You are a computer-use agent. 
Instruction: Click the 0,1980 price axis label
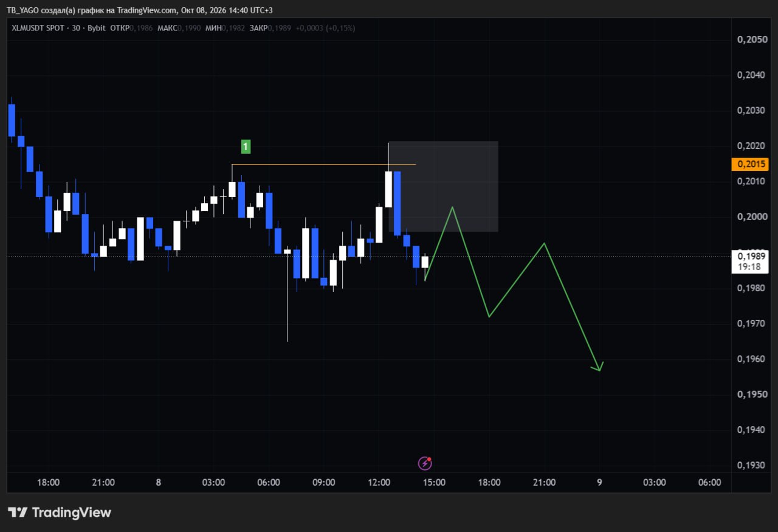pyautogui.click(x=751, y=288)
